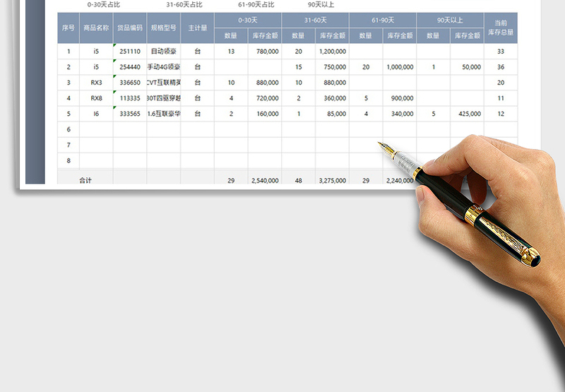The width and height of the screenshot is (565, 392).
Task: Select product code cell 336650
Action: 130,83
